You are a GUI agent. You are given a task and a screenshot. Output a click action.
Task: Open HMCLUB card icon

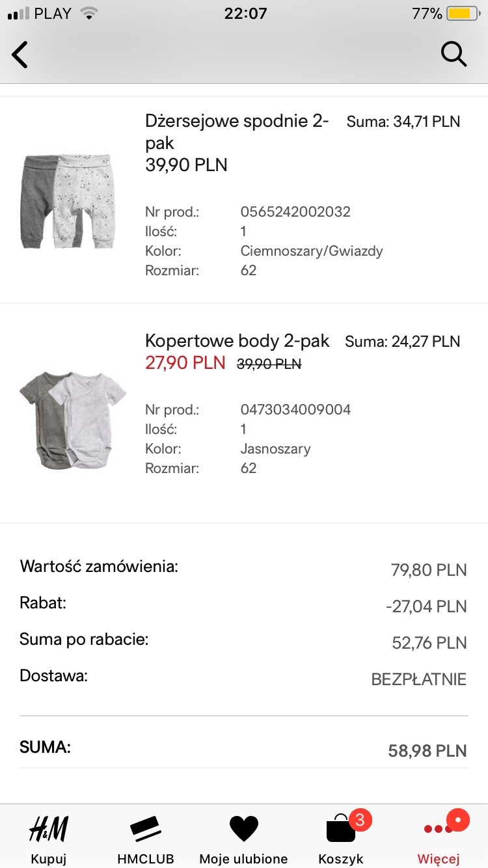click(146, 828)
